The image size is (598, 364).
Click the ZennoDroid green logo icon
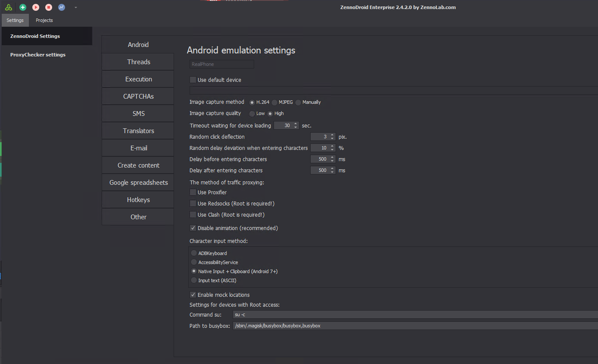click(x=9, y=7)
